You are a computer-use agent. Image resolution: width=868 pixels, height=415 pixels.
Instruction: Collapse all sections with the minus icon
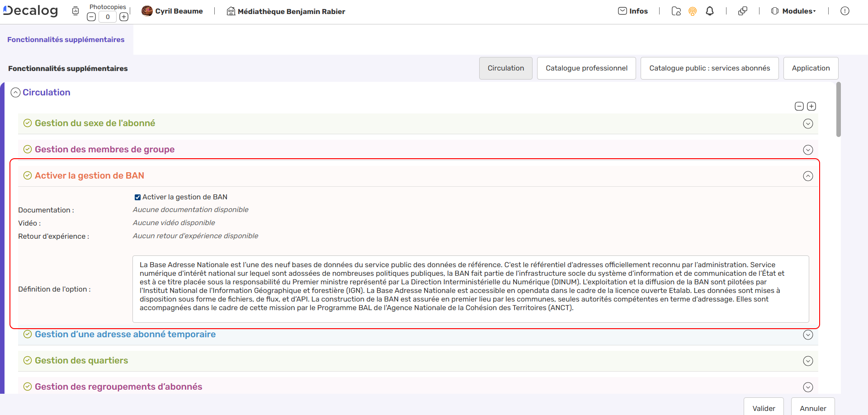(x=799, y=106)
